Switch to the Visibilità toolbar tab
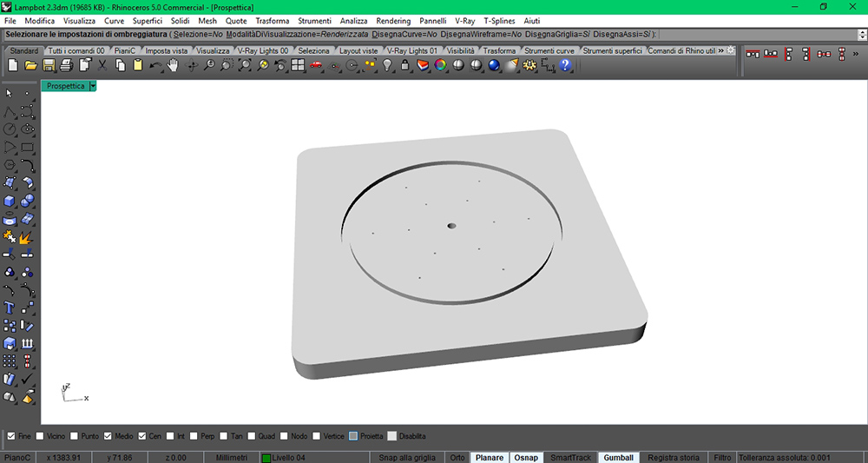This screenshot has height=463, width=868. pos(460,50)
